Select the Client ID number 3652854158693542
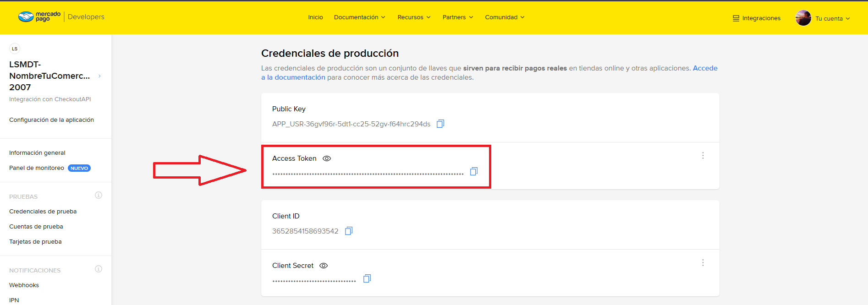This screenshot has height=305, width=868. (x=305, y=231)
